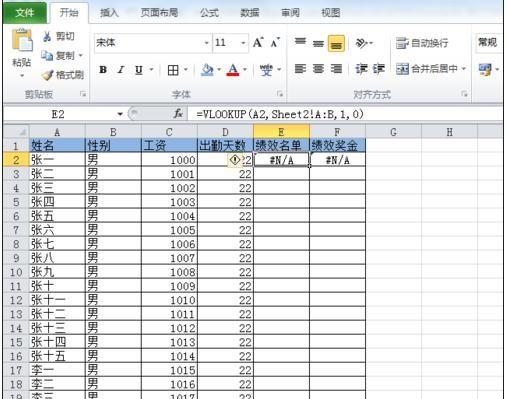Click the Orientation text angle icon
The height and width of the screenshot is (399, 507).
(361, 43)
